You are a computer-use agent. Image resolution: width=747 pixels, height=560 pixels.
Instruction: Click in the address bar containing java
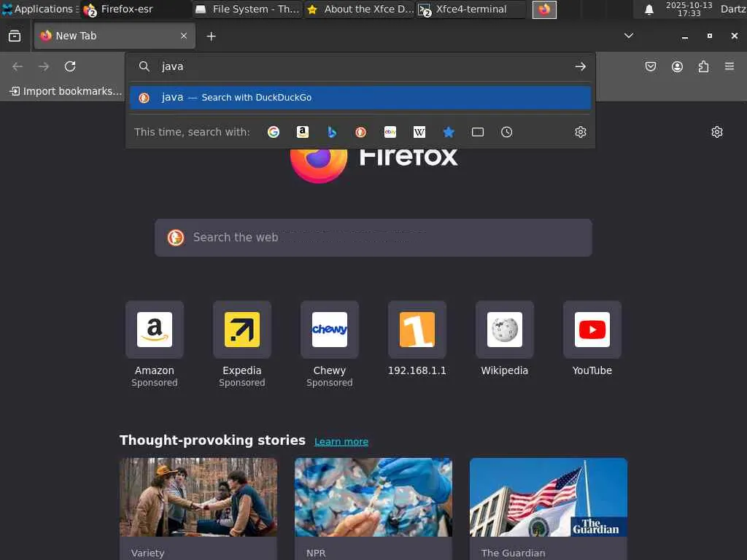[362, 66]
